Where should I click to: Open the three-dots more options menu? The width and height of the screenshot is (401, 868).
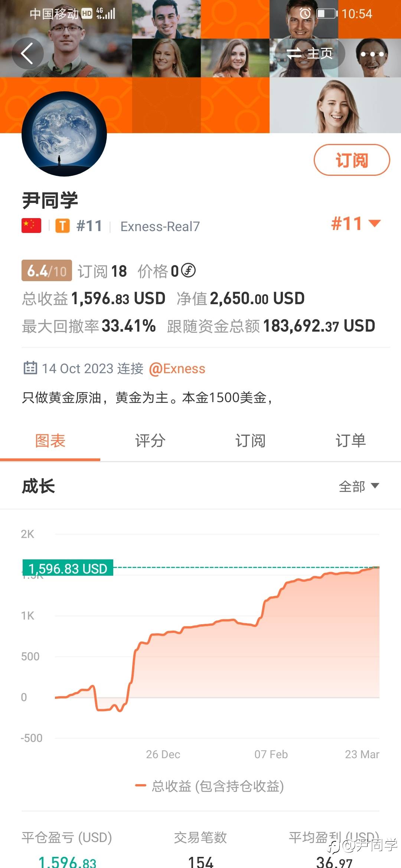[372, 54]
